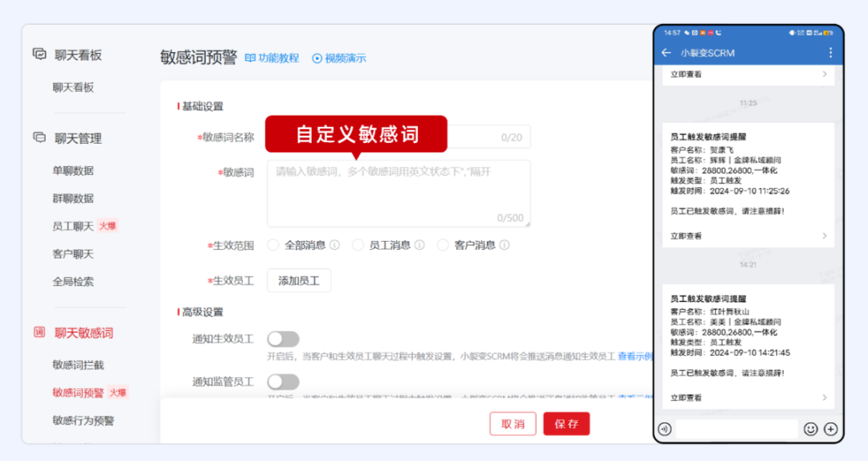Select the 客户消息 radio option

pos(443,245)
